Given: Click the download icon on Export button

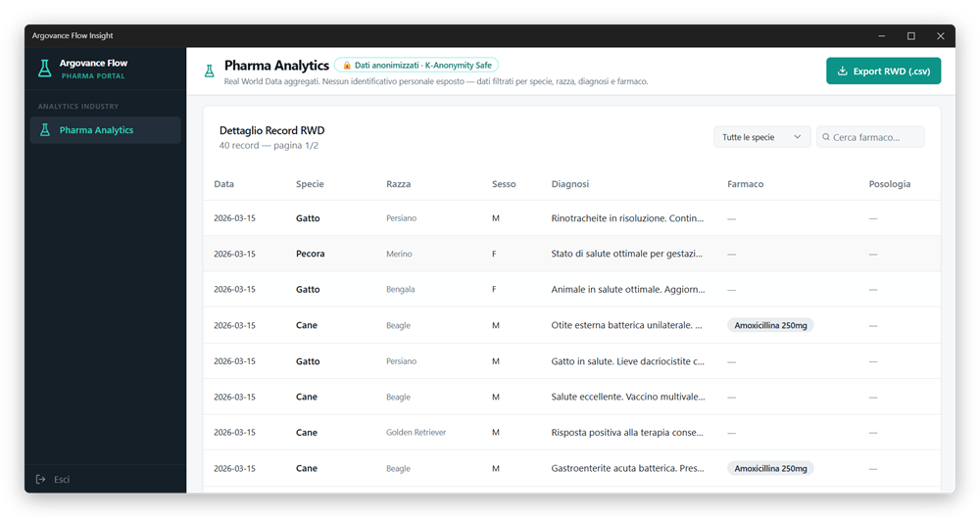Looking at the screenshot, I should coord(842,71).
